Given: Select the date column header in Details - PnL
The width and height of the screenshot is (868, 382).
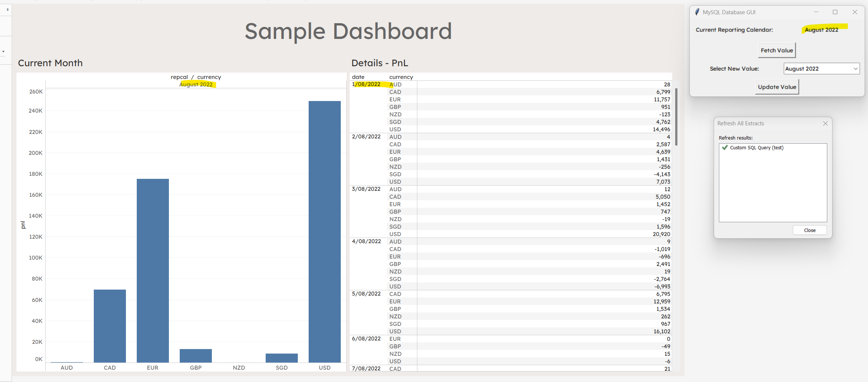Looking at the screenshot, I should click(x=358, y=77).
